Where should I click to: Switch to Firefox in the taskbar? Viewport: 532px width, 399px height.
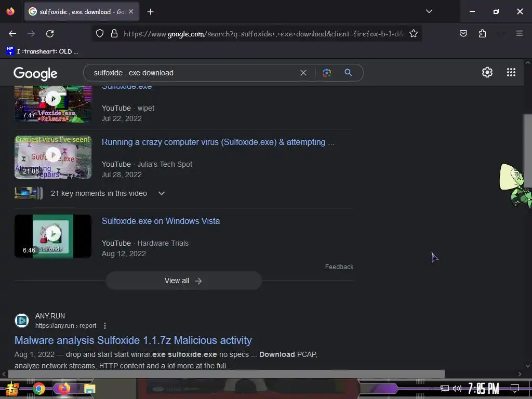coord(64,389)
